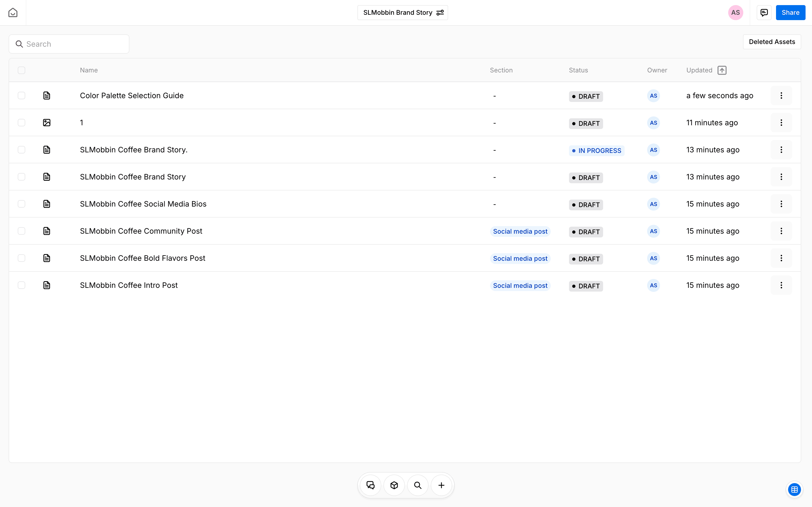Screen dimensions: 812x507
Task: Click the Search input field
Action: pos(69,44)
